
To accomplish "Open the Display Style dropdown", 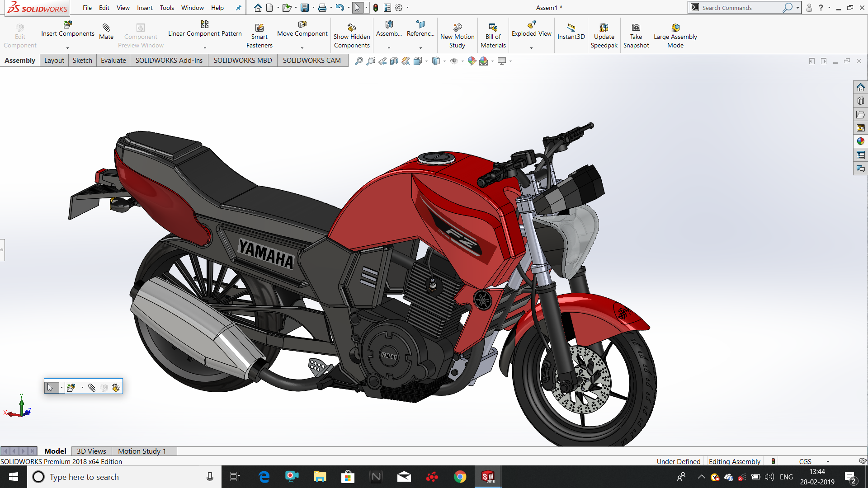I will click(444, 61).
